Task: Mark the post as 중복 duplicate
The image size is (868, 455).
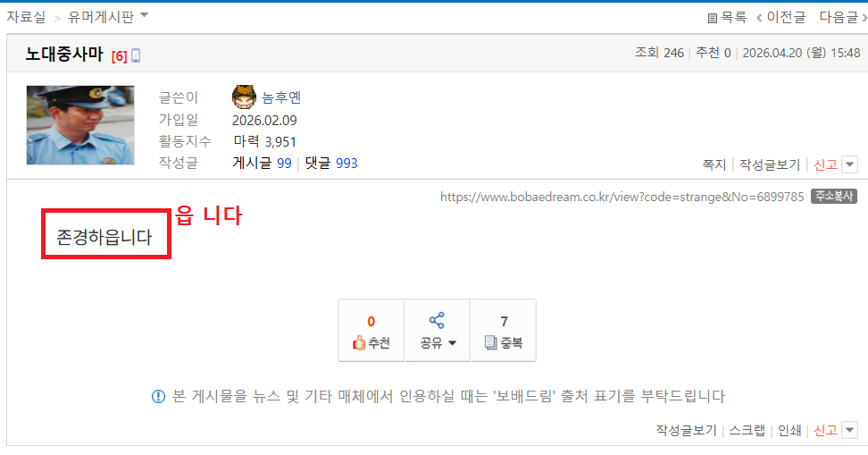Action: coord(503,331)
